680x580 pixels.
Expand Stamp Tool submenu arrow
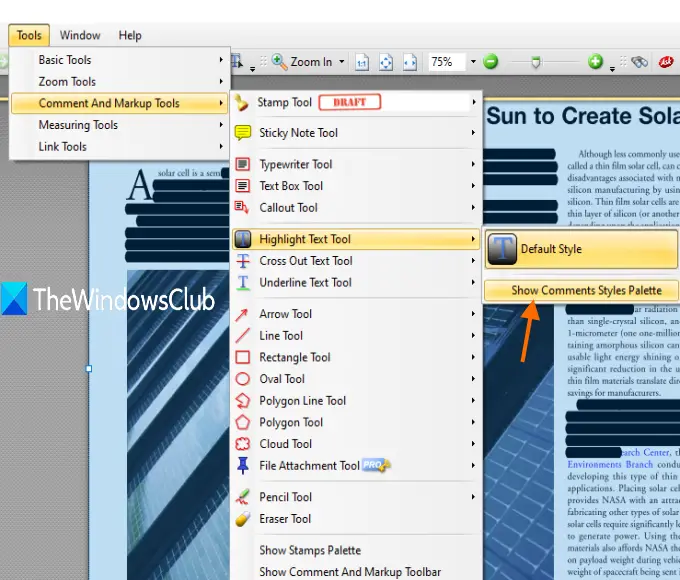(x=474, y=102)
